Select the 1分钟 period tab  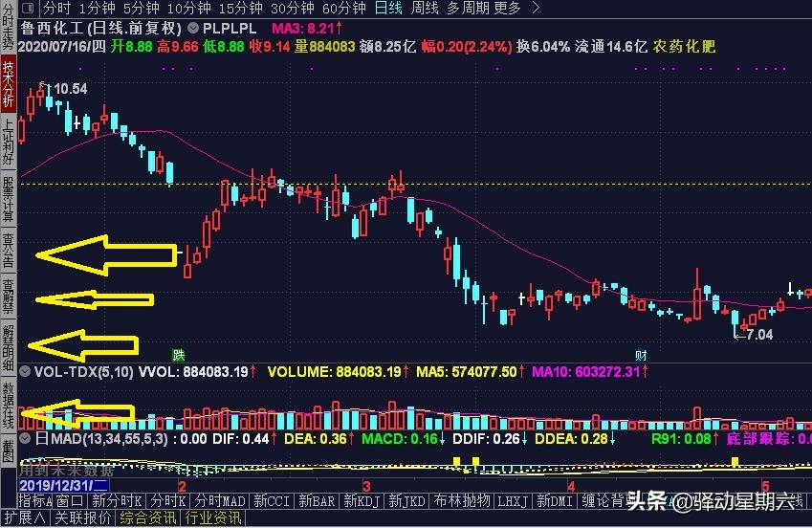97,8
